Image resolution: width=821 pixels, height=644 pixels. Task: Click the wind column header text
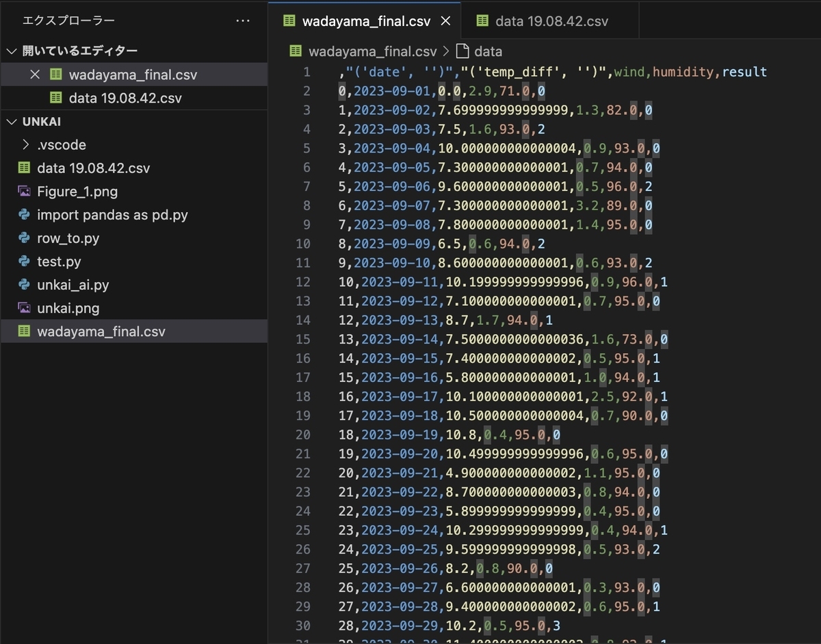tap(629, 72)
